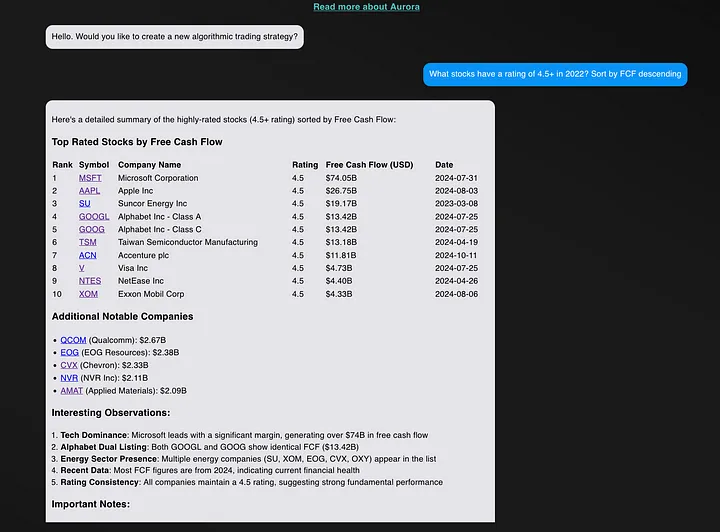Select the GOOG symbol link
The width and height of the screenshot is (720, 532).
91,230
